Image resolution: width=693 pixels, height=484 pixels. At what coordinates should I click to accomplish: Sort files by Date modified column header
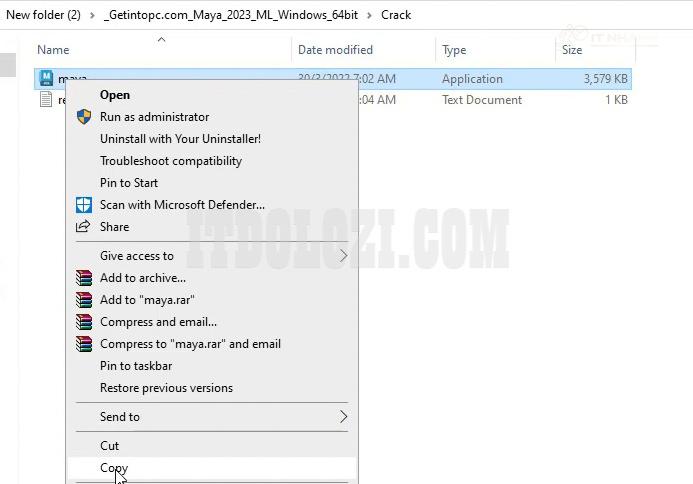point(335,50)
